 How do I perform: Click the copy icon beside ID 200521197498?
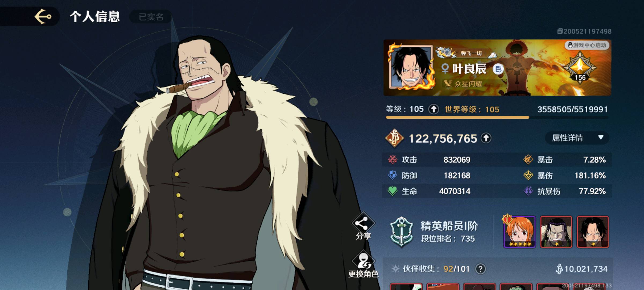[x=560, y=32]
